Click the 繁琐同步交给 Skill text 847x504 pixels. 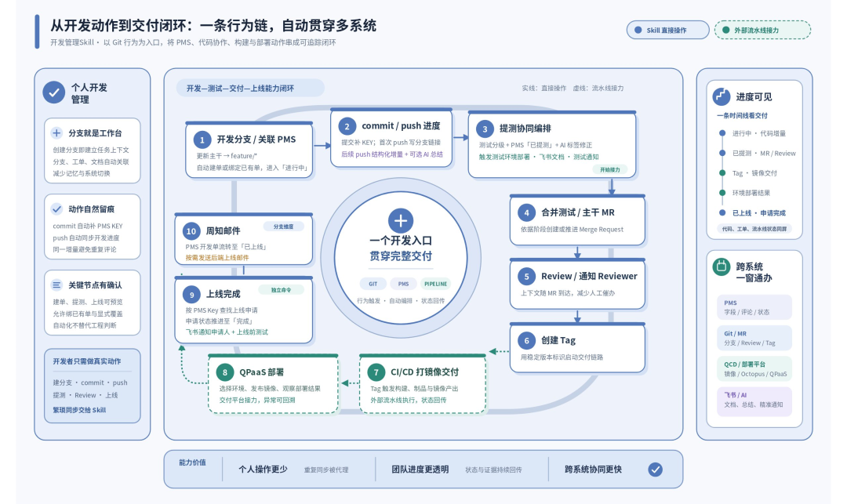point(79,410)
